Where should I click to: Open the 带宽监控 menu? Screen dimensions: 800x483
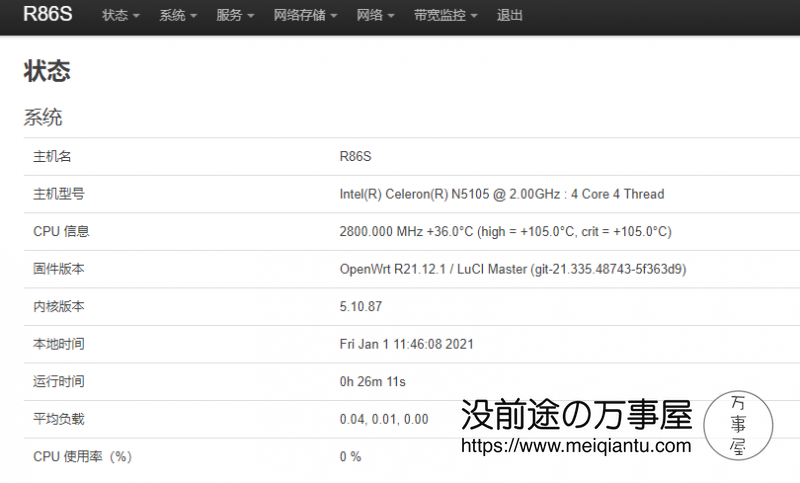click(x=445, y=15)
